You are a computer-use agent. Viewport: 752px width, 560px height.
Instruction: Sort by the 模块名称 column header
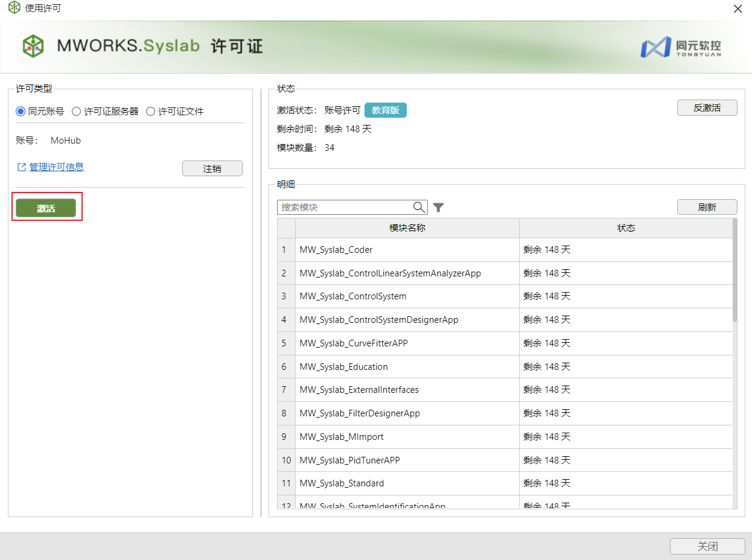point(407,228)
